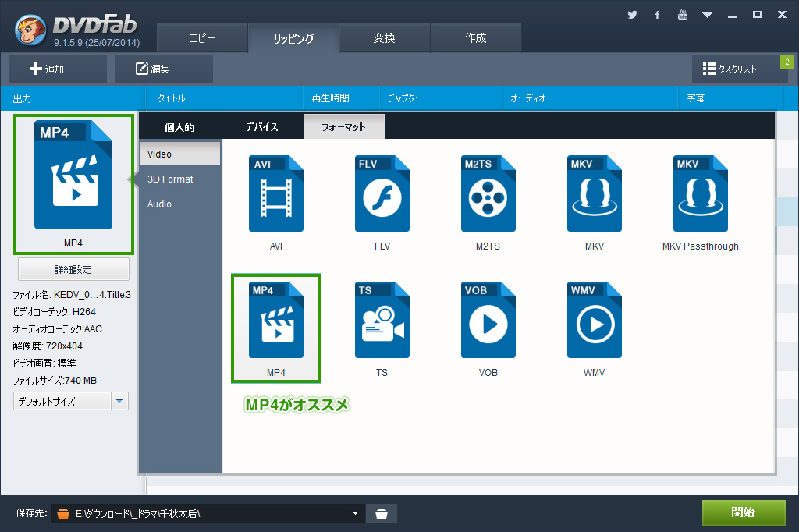Click the ビデオ画質 標準 text
Viewport: 799px width, 532px height.
pos(44,364)
